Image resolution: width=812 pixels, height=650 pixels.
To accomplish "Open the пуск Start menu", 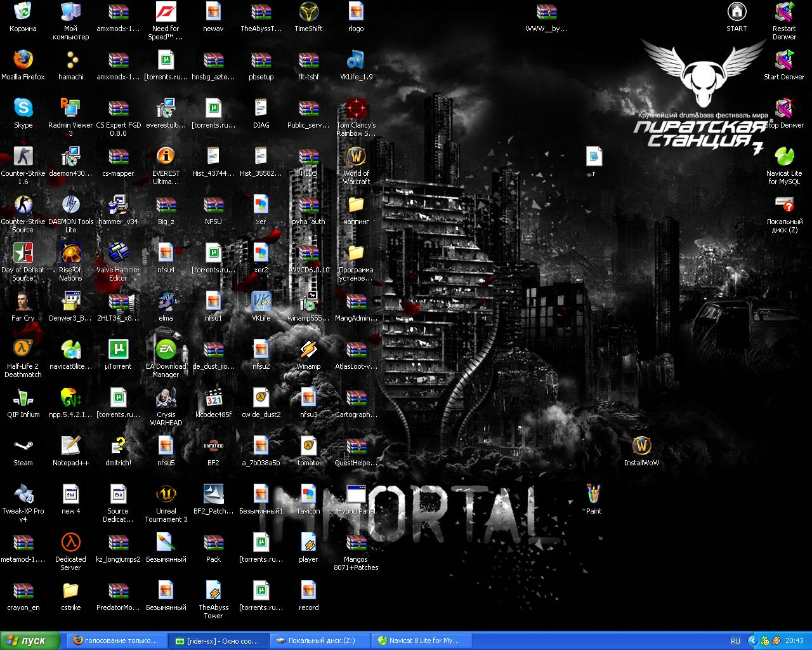I will (x=30, y=640).
